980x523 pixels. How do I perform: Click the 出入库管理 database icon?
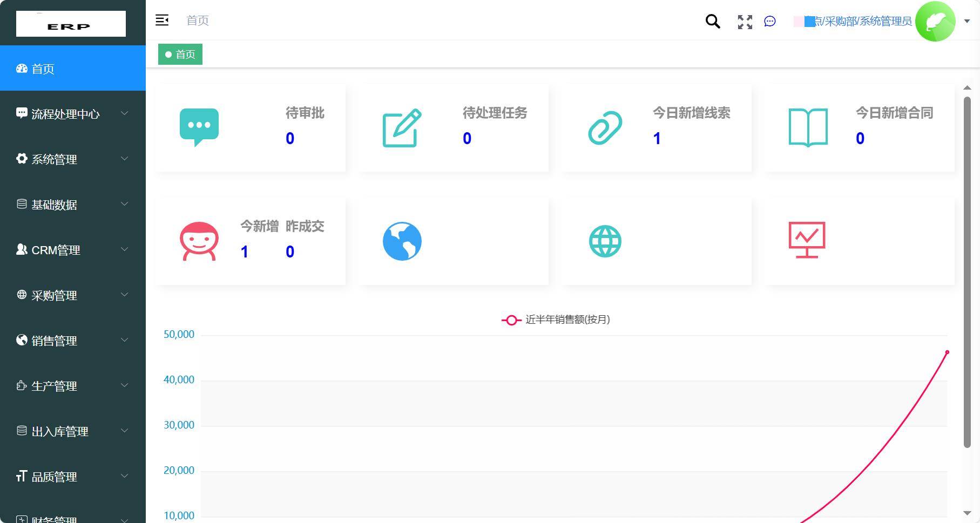(x=22, y=430)
